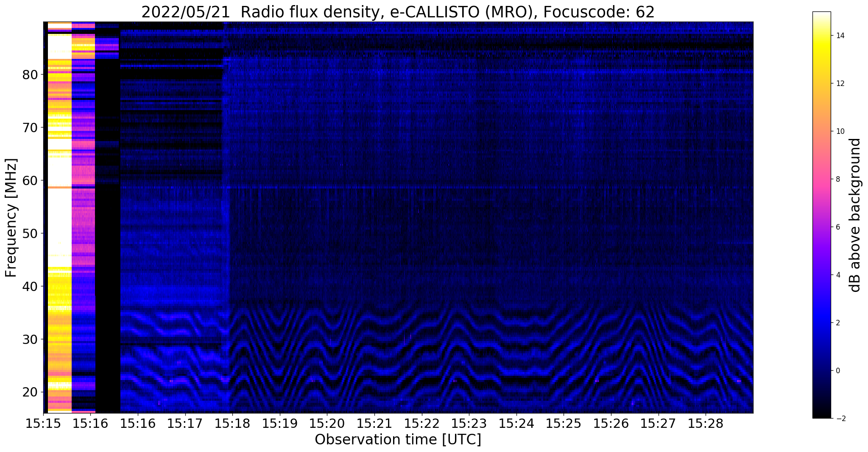Image resolution: width=868 pixels, height=452 pixels.
Task: Click the yellow region of the colorbar
Action: pos(821,47)
